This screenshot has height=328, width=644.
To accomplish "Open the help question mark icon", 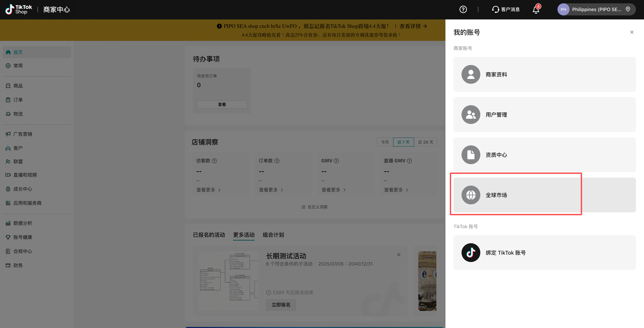I will [x=463, y=10].
